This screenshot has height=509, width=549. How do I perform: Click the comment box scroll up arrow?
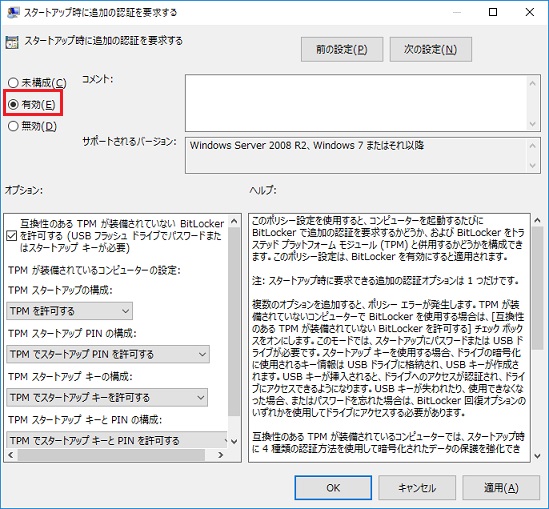coord(533,83)
